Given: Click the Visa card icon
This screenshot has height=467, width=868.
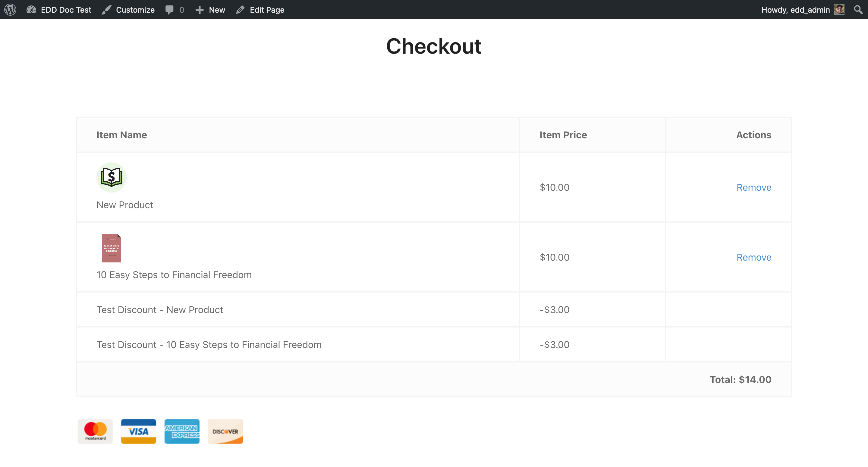Looking at the screenshot, I should coord(139,431).
